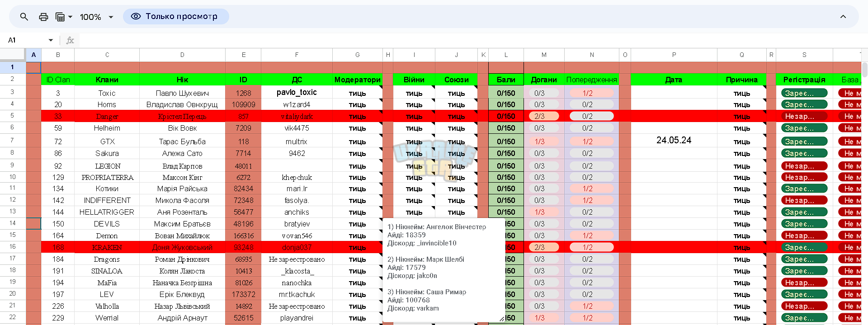
Task: Open the Незар... registration chip in Danger row
Action: [x=804, y=116]
